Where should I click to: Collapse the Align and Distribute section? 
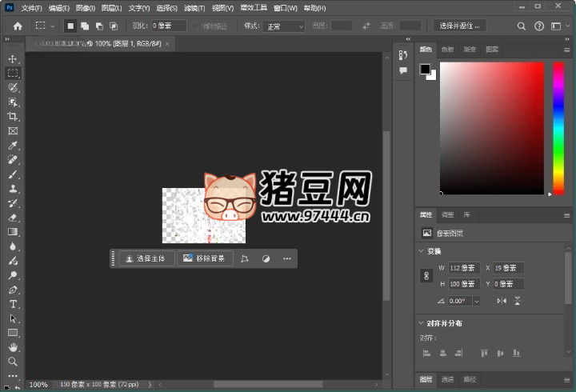tap(422, 323)
